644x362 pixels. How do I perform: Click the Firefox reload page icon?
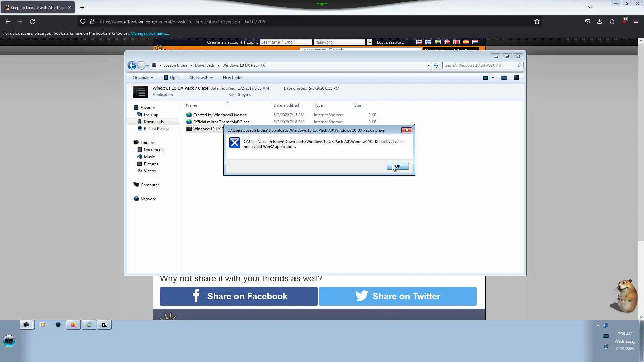[32, 22]
